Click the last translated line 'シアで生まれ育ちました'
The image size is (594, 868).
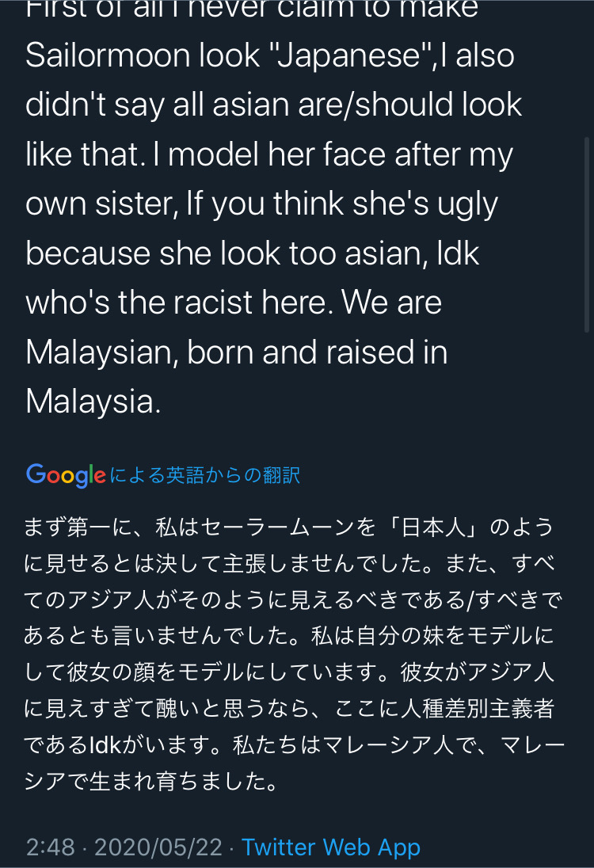pos(150,781)
